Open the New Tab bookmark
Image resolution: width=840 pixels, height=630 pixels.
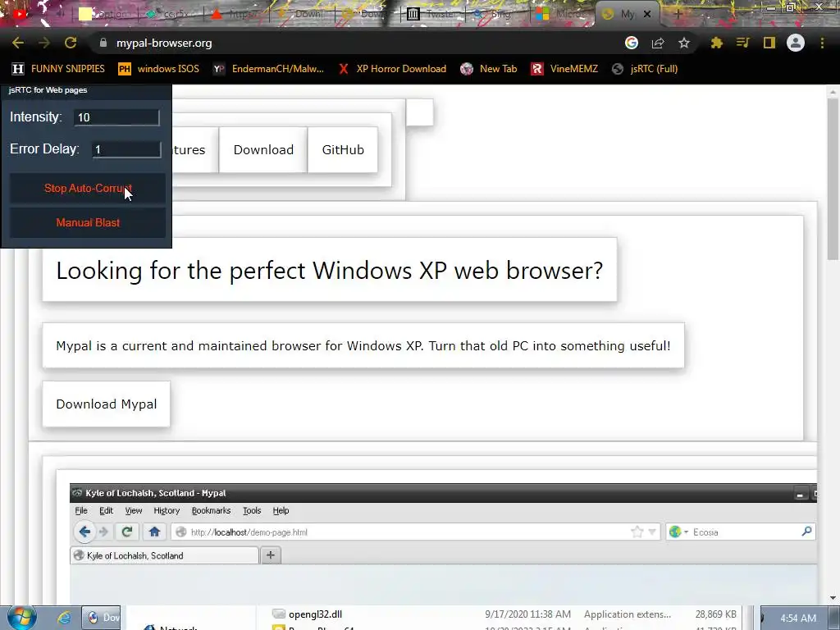tap(489, 69)
